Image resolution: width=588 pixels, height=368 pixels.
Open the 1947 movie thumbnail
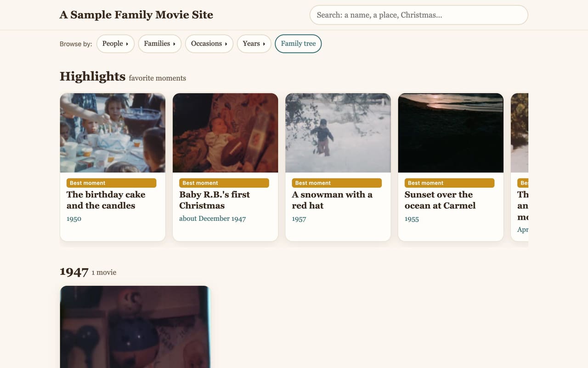(x=135, y=327)
